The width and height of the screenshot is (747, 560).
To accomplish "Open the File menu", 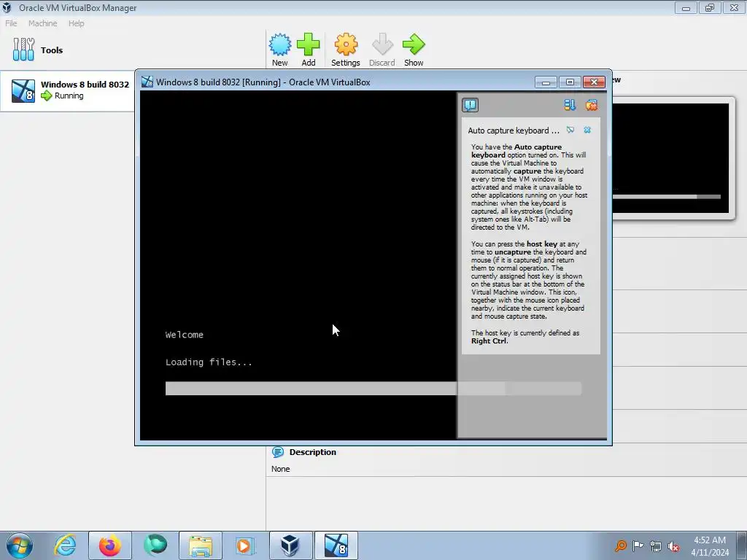I will (11, 23).
